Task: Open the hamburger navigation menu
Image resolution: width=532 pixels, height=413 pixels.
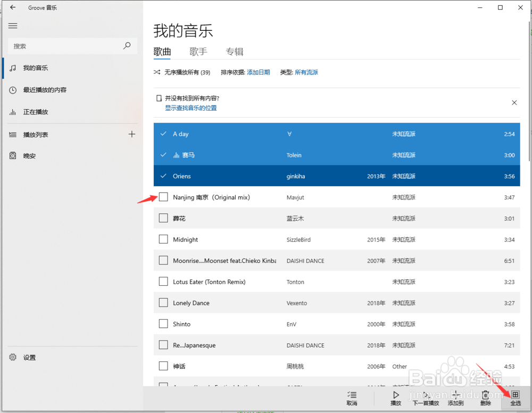Action: pyautogui.click(x=13, y=26)
